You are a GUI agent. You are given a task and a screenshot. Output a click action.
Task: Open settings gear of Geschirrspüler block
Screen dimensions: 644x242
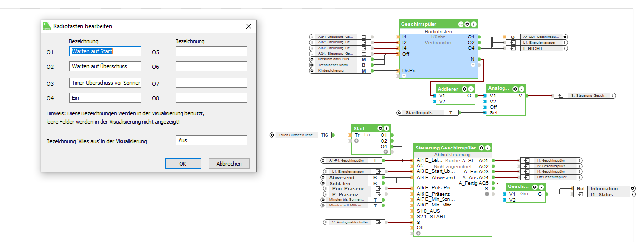pyautogui.click(x=467, y=24)
